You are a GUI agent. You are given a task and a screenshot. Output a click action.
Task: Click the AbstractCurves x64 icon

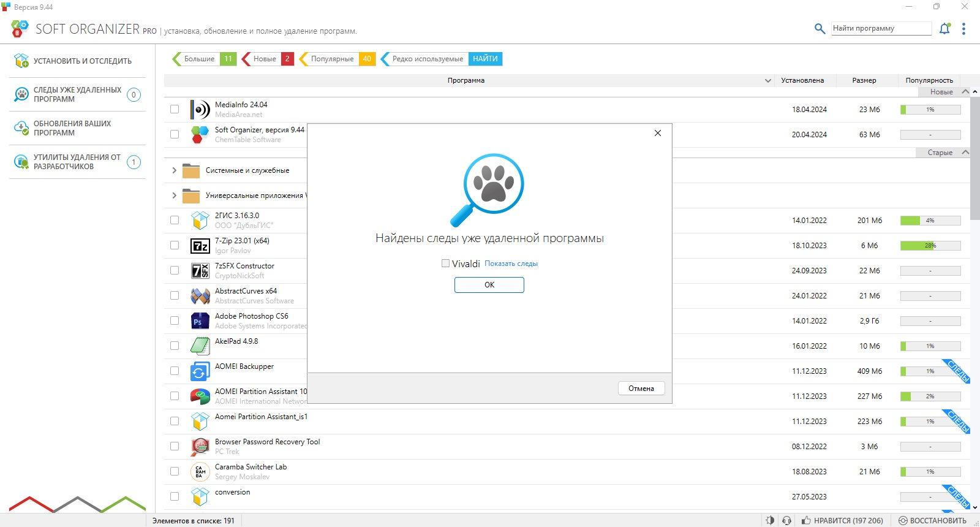click(x=200, y=296)
